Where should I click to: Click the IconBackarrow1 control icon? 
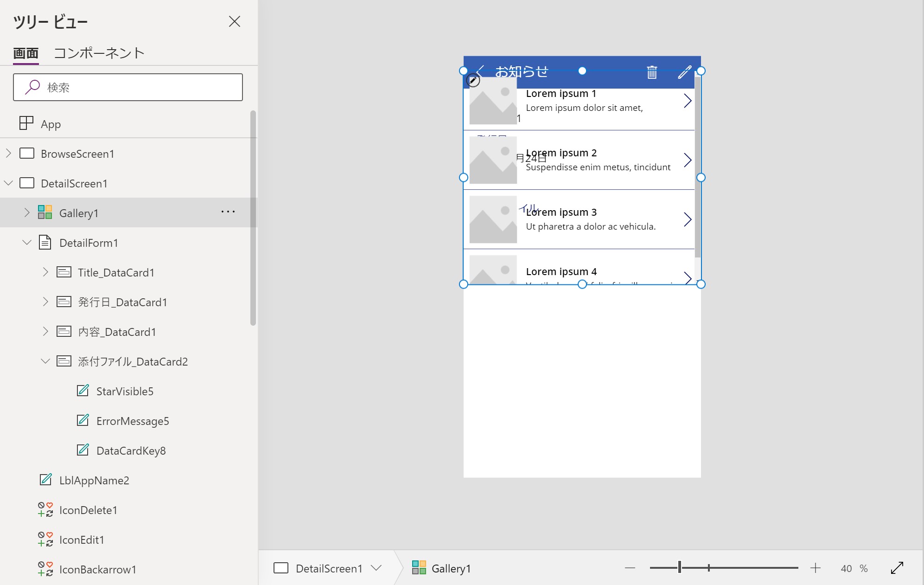coord(45,569)
